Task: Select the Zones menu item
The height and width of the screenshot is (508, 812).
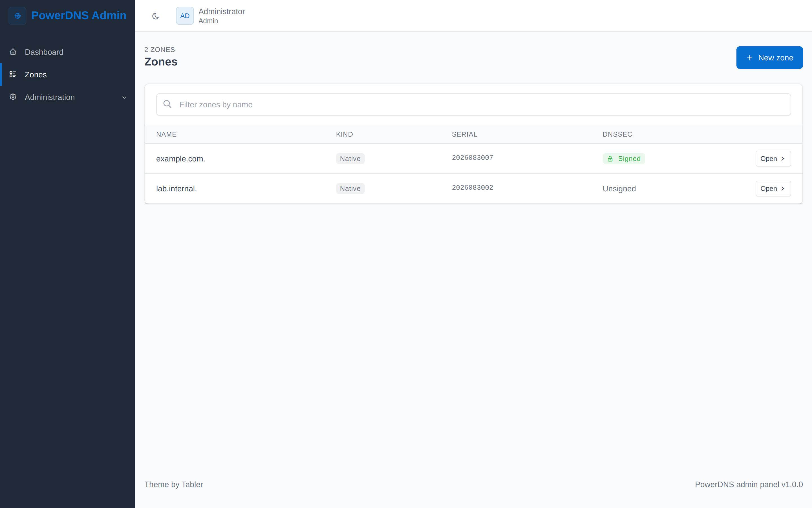Action: click(67, 75)
